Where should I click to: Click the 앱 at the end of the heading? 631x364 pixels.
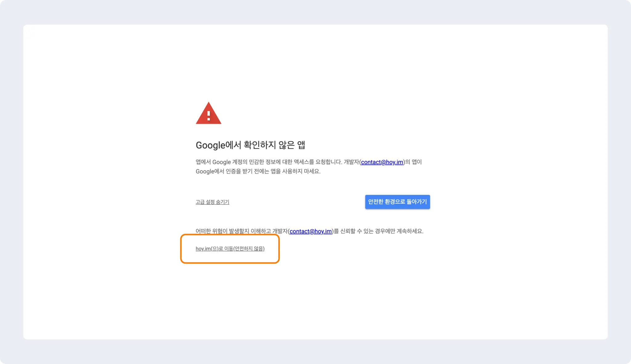301,145
